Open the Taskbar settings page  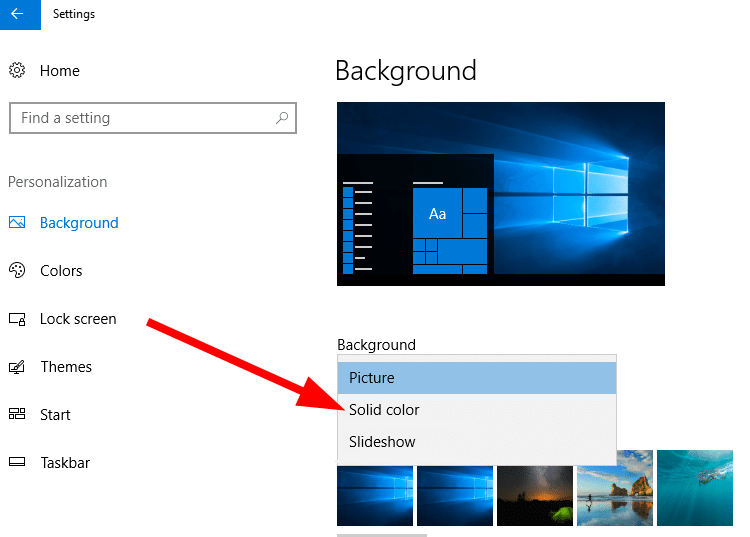[x=65, y=463]
